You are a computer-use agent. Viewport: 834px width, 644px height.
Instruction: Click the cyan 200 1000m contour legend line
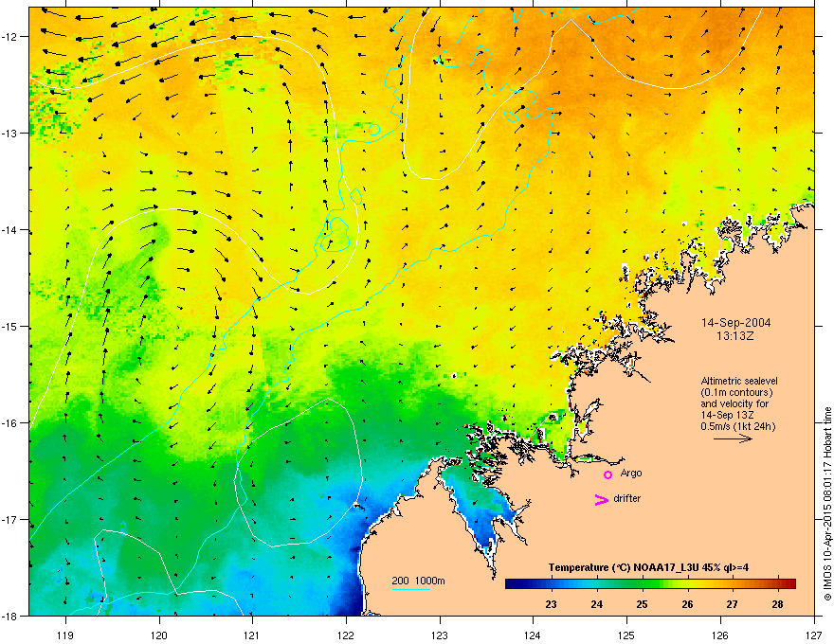pyautogui.click(x=410, y=589)
